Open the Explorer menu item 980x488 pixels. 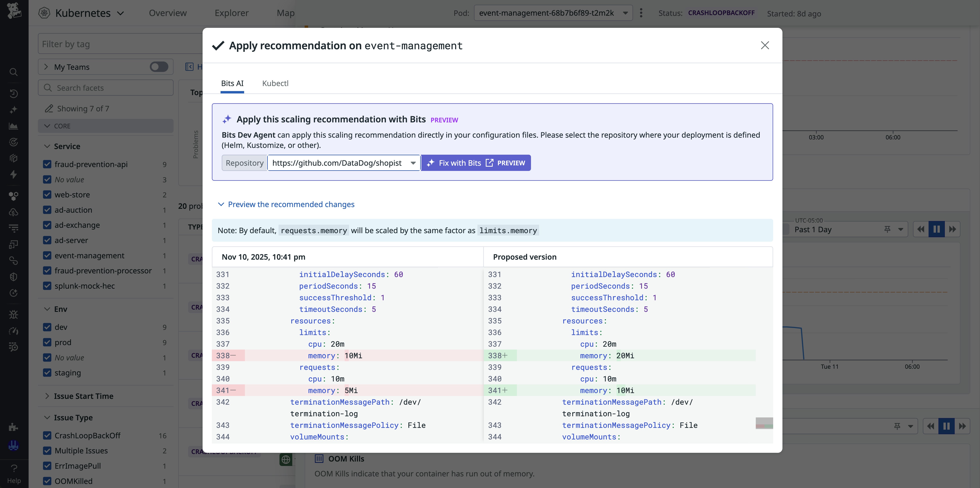(231, 13)
